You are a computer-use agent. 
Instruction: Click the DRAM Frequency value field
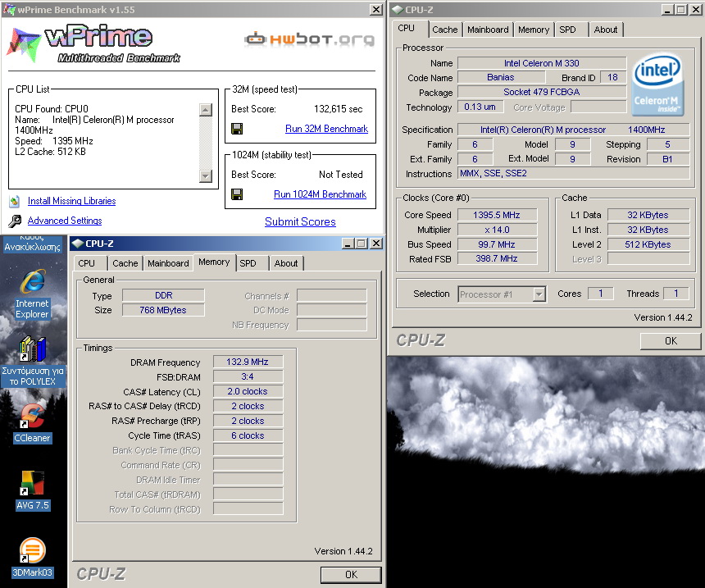[248, 362]
